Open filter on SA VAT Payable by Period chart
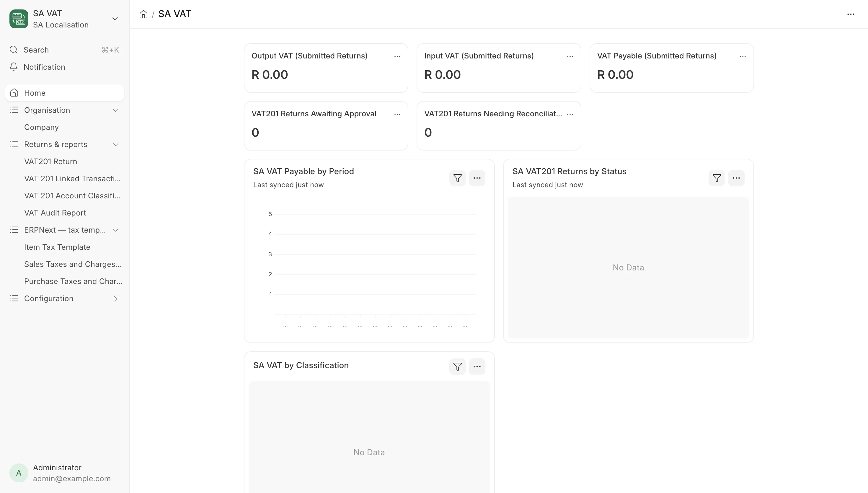 click(x=457, y=178)
